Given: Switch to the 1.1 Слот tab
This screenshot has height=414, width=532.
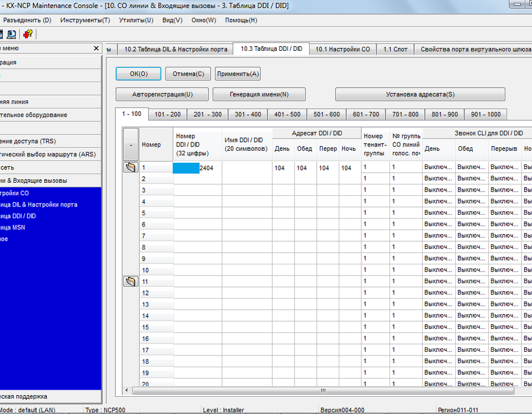Looking at the screenshot, I should coord(395,49).
